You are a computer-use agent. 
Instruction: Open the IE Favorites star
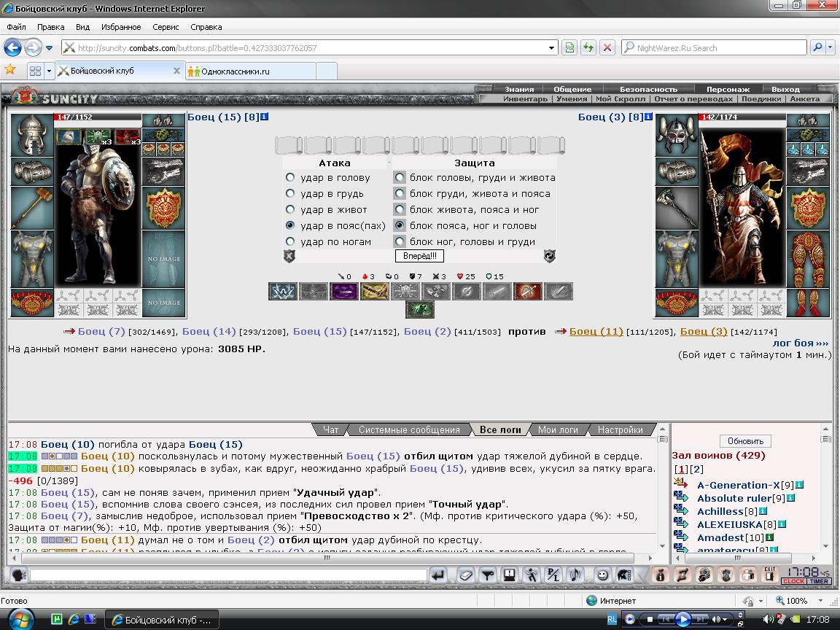click(10, 70)
